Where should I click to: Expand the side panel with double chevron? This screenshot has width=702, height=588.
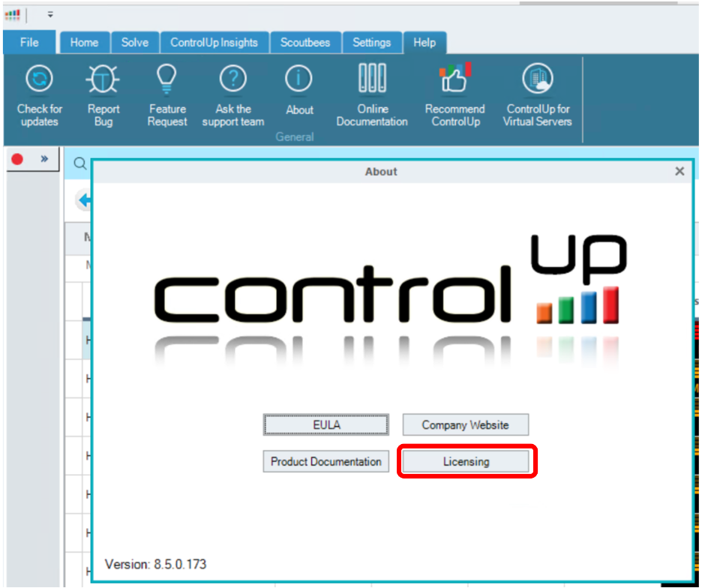coord(44,158)
